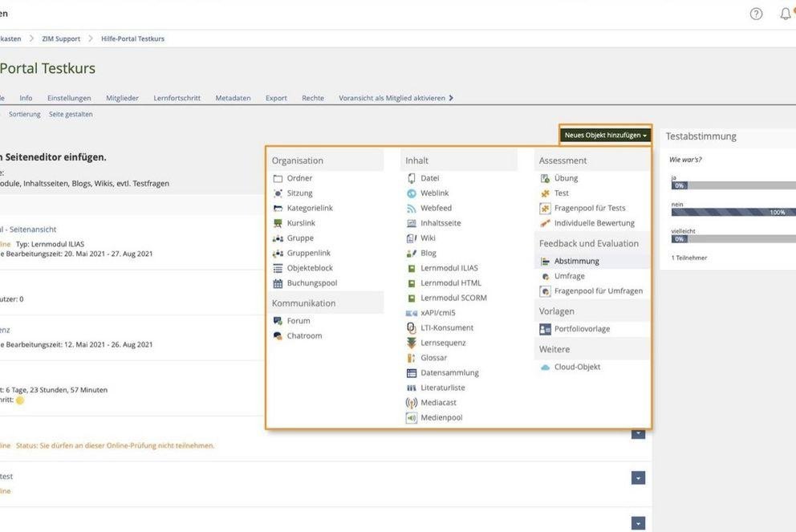Viewport: 796px width, 532px height.
Task: Click the Testabstimmung block title
Action: (701, 136)
